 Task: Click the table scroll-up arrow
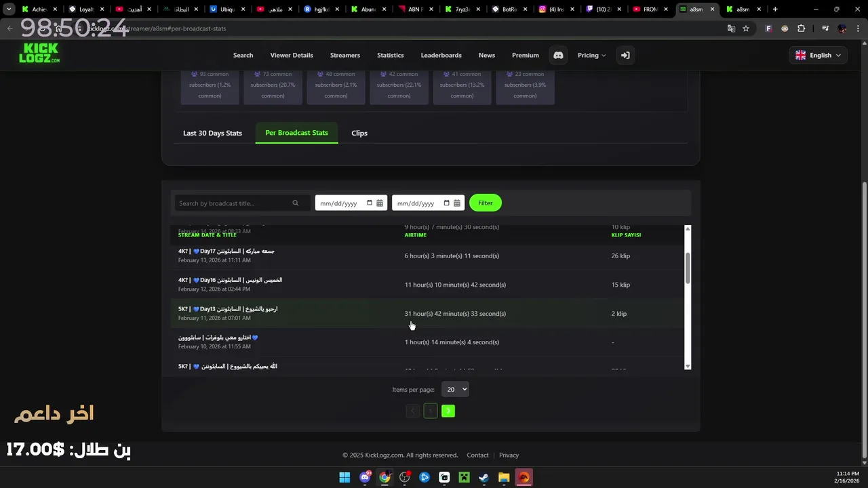pos(688,229)
